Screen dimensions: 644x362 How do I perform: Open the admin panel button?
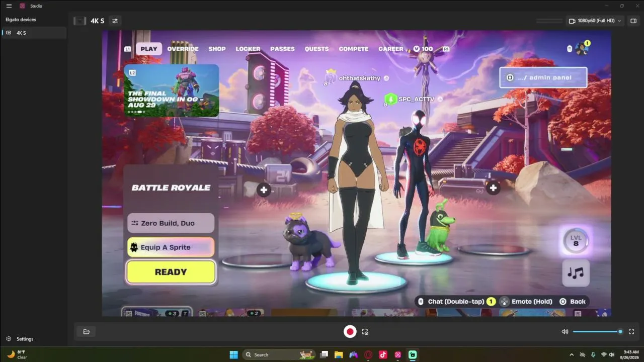tap(543, 77)
